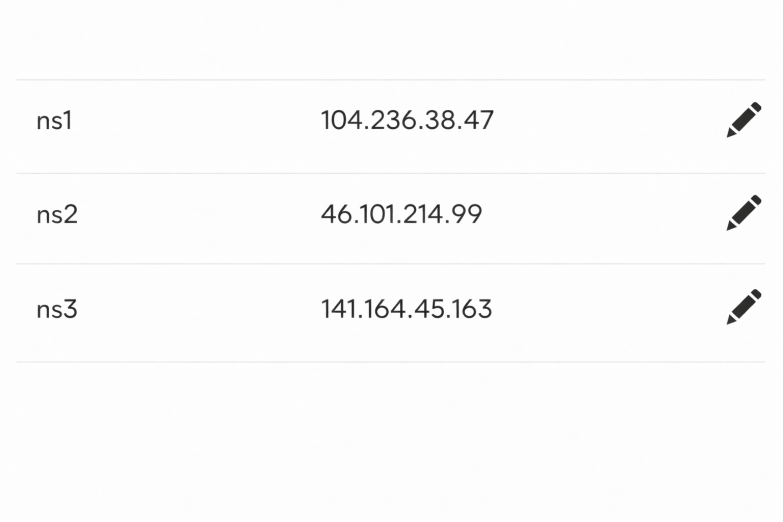Edit the 141.164.45.163 record via pencil icon
This screenshot has width=783, height=522.
pyautogui.click(x=743, y=308)
